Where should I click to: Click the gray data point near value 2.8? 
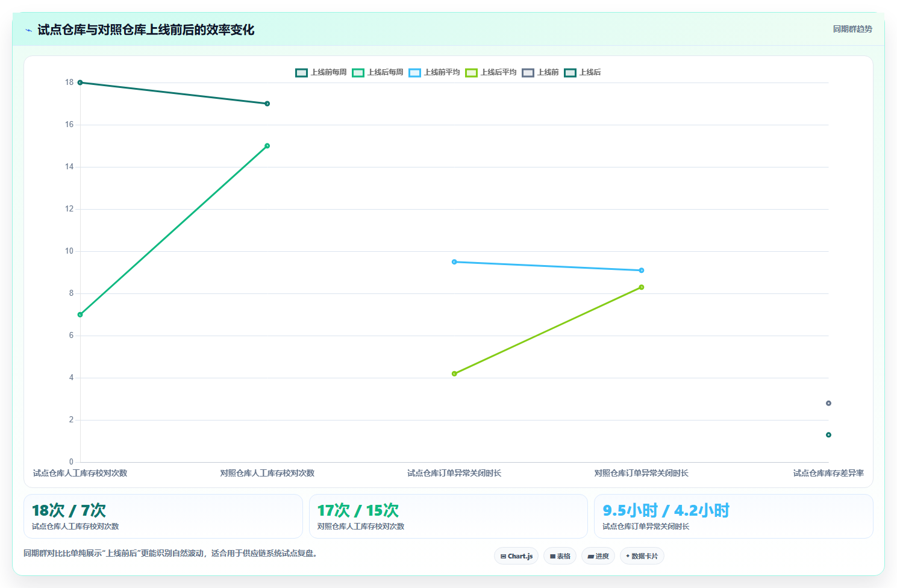tap(828, 403)
